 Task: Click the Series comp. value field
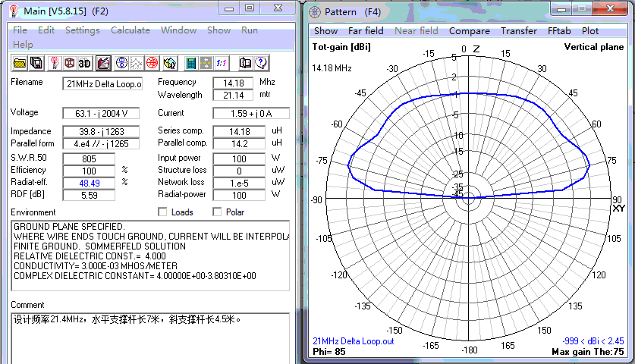[x=239, y=131]
